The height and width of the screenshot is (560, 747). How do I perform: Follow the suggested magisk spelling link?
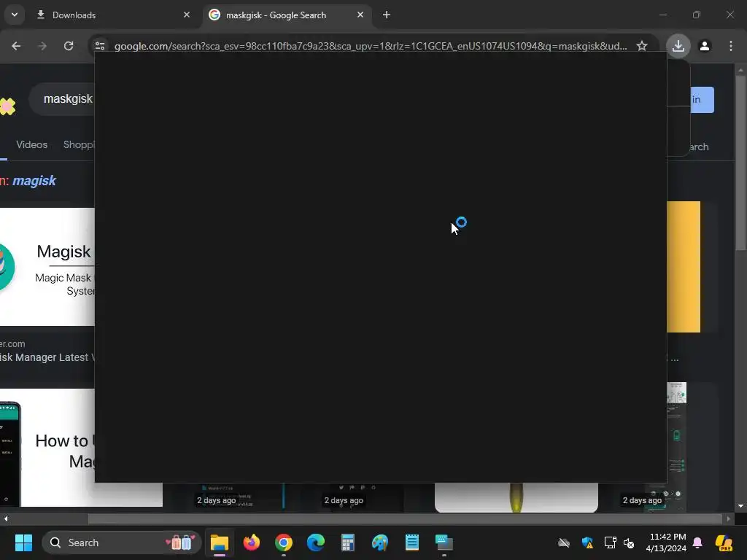pos(34,181)
